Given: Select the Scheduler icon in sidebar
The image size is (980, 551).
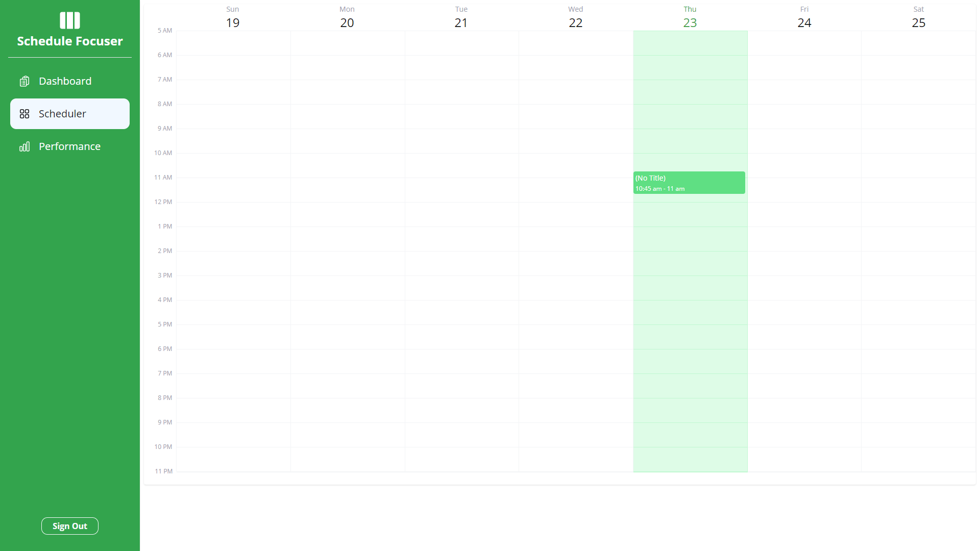Looking at the screenshot, I should tap(24, 113).
